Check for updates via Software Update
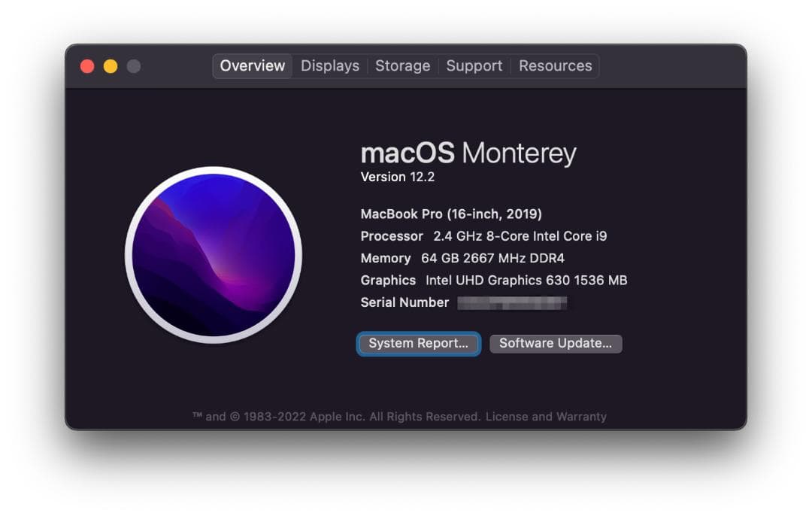 556,344
